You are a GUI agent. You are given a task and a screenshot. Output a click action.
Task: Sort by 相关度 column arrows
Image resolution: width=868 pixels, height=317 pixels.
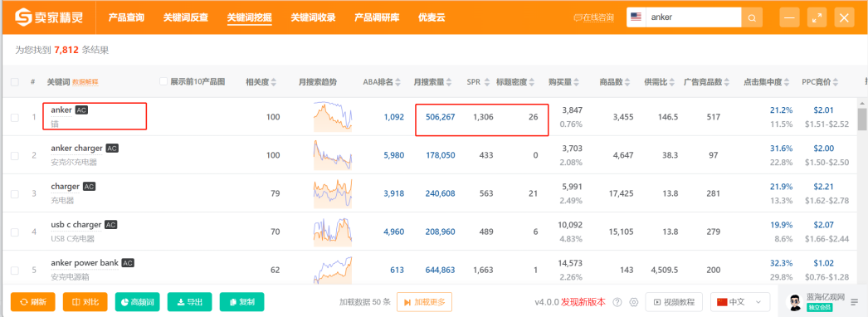(x=274, y=82)
